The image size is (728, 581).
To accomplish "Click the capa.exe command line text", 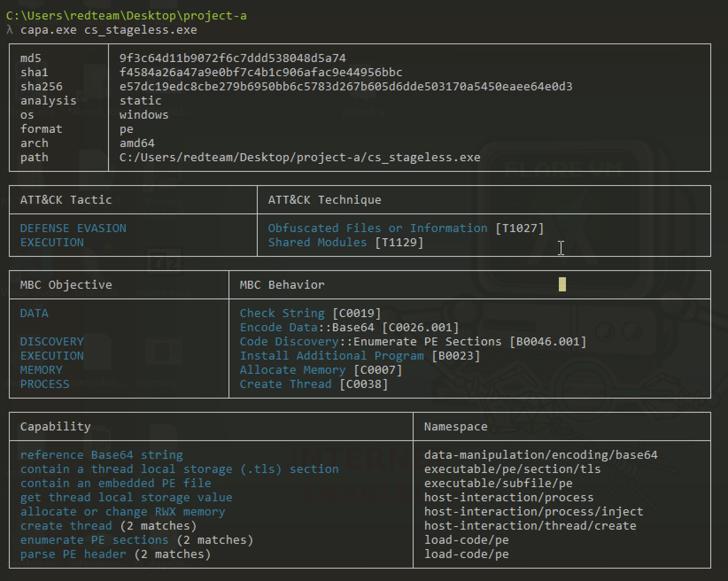I will pyautogui.click(x=108, y=30).
